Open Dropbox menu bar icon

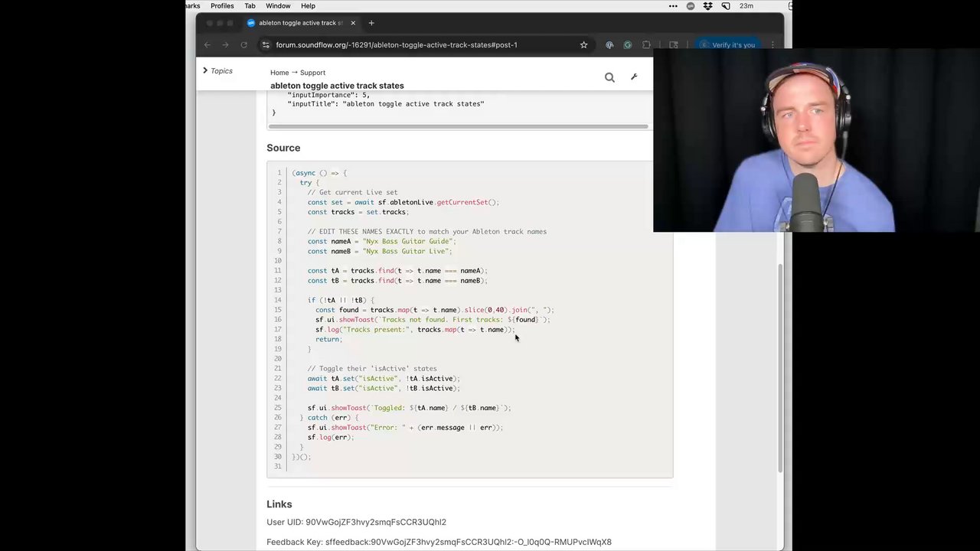click(708, 6)
